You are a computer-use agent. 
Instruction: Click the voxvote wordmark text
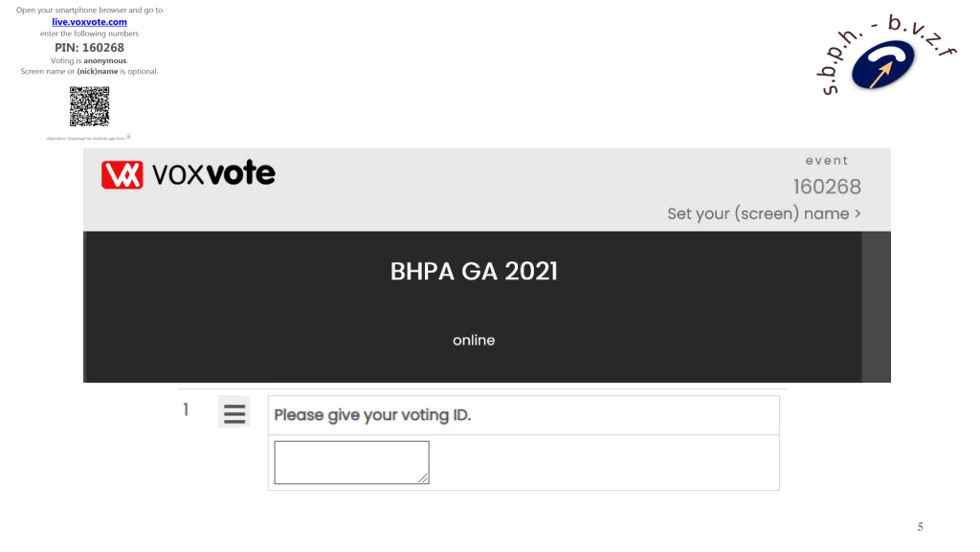(214, 173)
